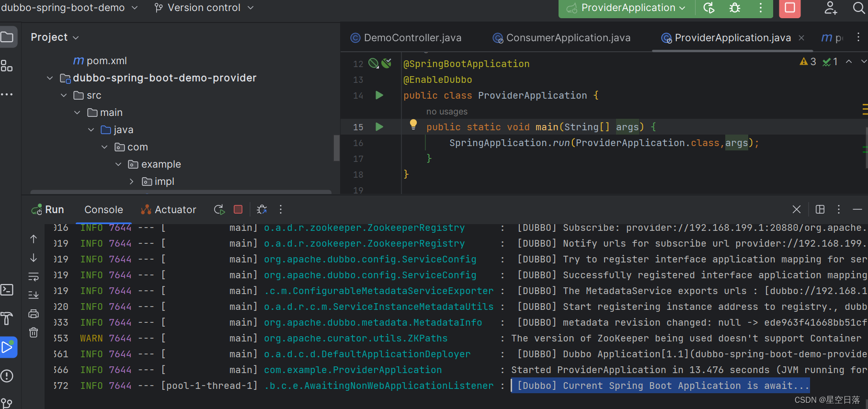
Task: Open pom.xml in project tree
Action: (100, 61)
